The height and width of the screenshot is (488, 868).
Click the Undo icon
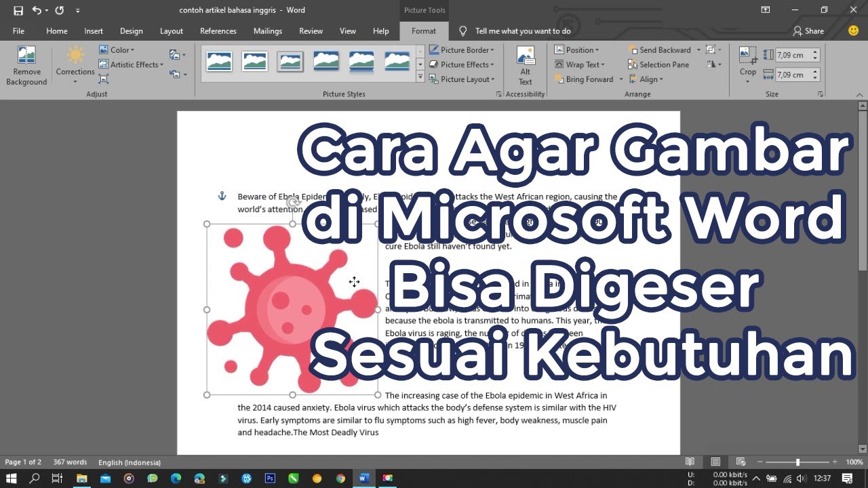(37, 10)
